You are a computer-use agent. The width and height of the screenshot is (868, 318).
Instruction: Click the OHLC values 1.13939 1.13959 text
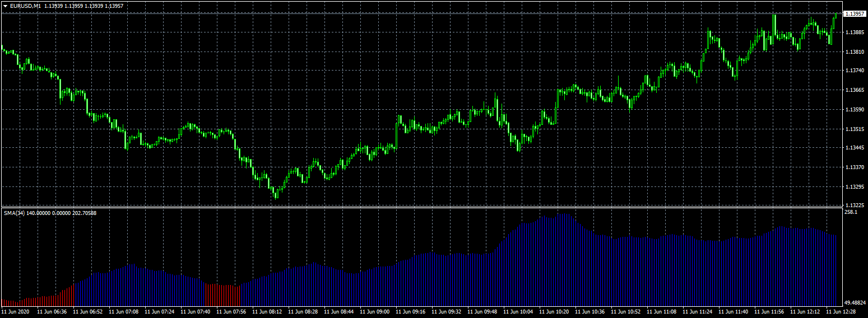[64, 6]
